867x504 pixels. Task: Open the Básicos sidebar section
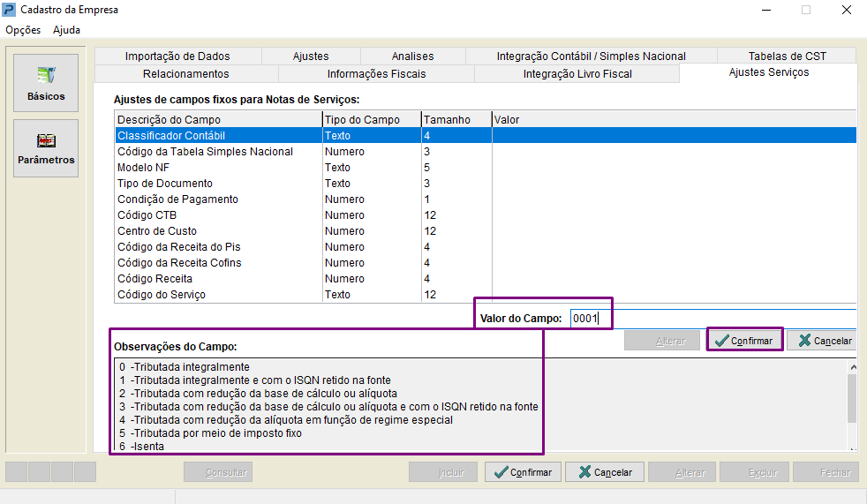pyautogui.click(x=46, y=83)
